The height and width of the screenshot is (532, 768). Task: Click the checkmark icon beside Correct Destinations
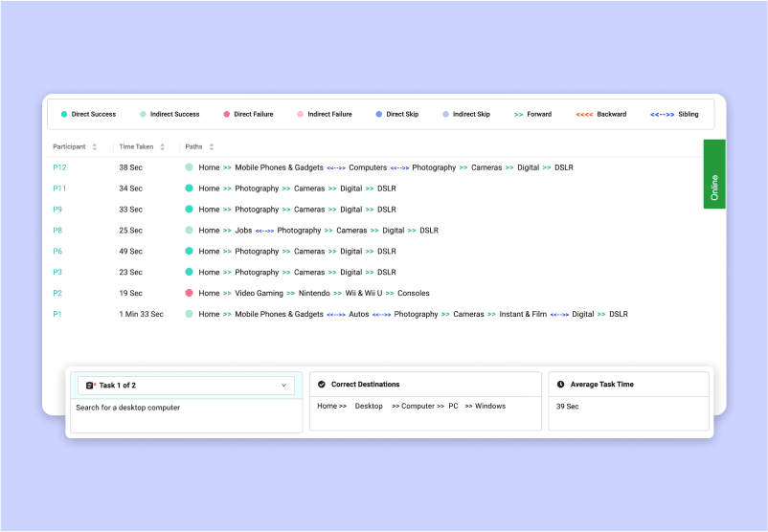322,385
